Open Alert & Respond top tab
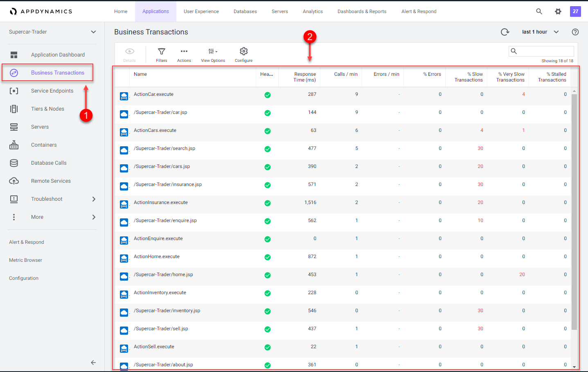 pos(419,11)
